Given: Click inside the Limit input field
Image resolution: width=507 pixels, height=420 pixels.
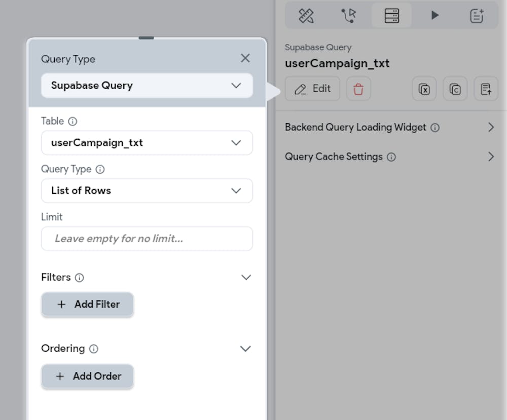Looking at the screenshot, I should [x=147, y=239].
